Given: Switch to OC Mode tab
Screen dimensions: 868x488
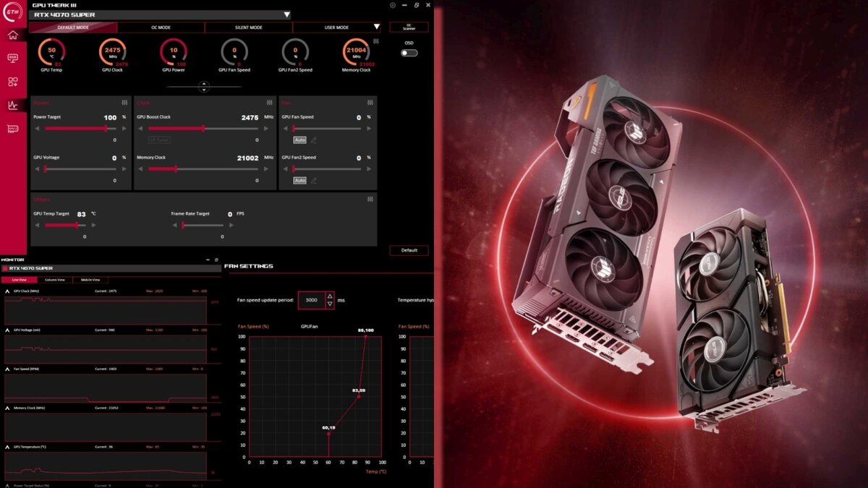Looking at the screenshot, I should [161, 27].
